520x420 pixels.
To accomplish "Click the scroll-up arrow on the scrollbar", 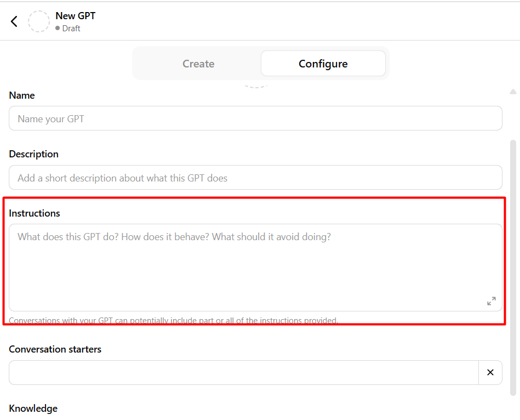I will point(513,92).
